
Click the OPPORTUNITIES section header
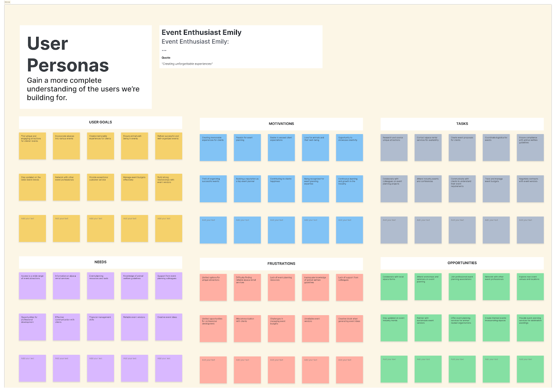click(462, 263)
